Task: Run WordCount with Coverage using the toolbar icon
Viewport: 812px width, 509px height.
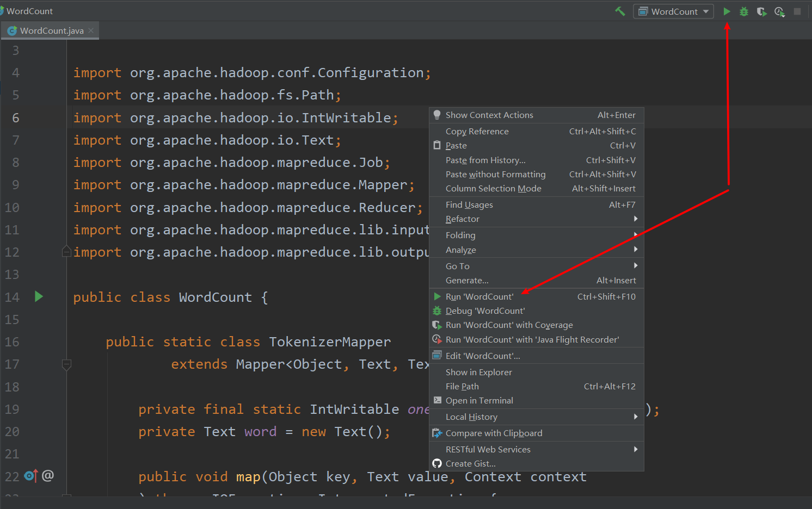Action: click(761, 11)
